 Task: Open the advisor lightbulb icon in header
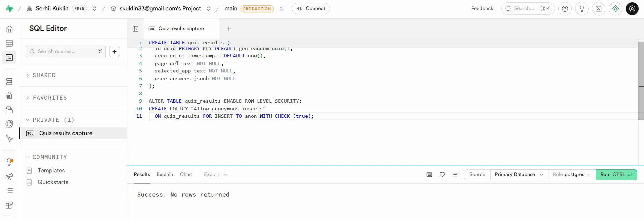[x=582, y=9]
